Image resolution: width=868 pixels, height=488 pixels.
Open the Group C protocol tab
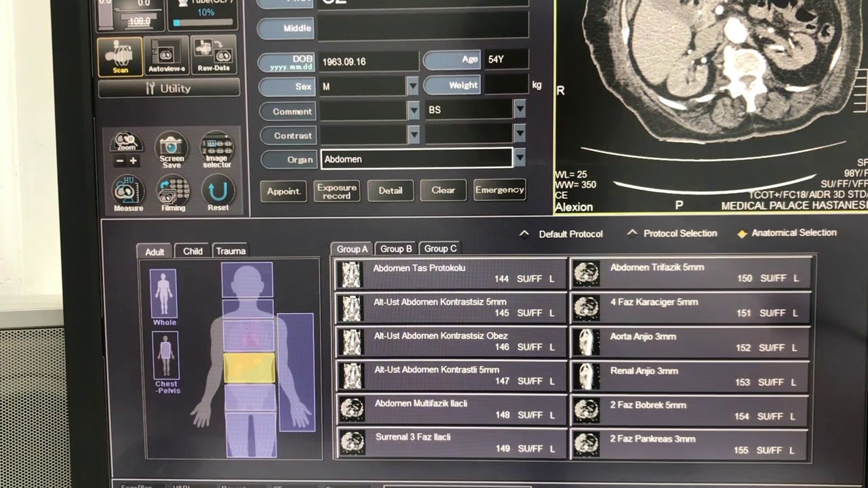[440, 248]
